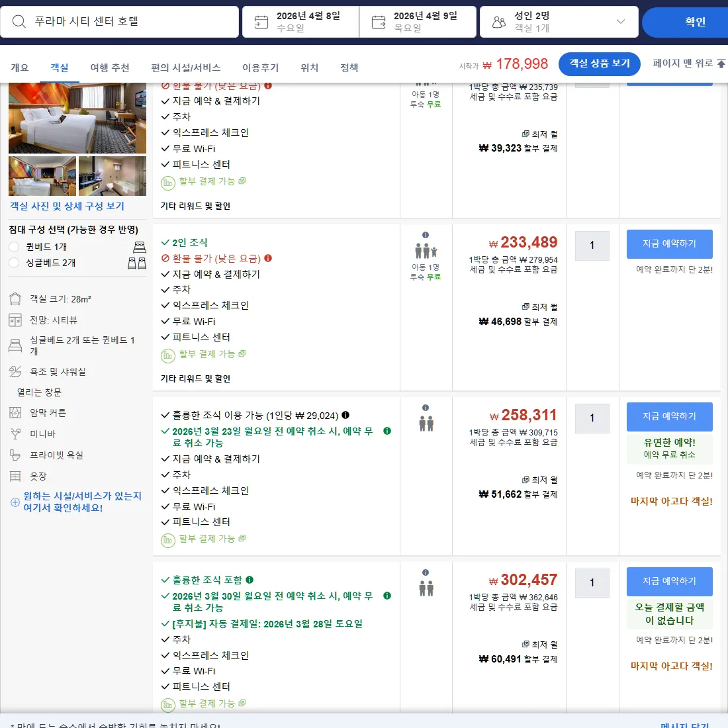Viewport: 728px width, 728px height.
Task: Click the check-out calendar icon
Action: pyautogui.click(x=379, y=22)
